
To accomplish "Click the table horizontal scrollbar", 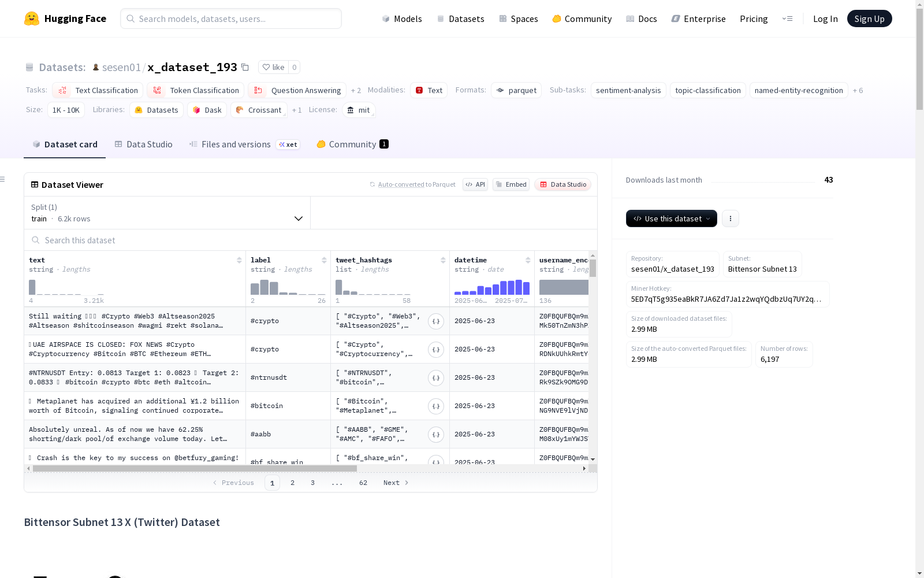I will click(195, 468).
